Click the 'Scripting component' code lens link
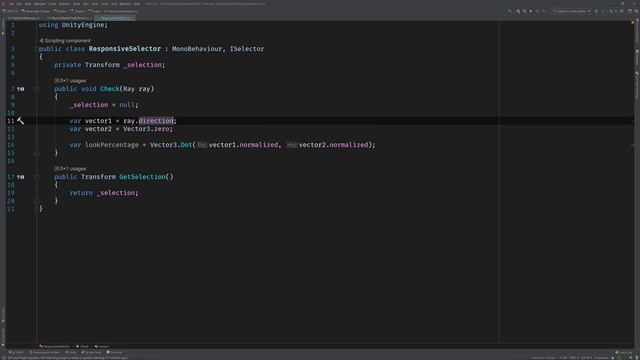This screenshot has height=360, width=640. [65, 41]
